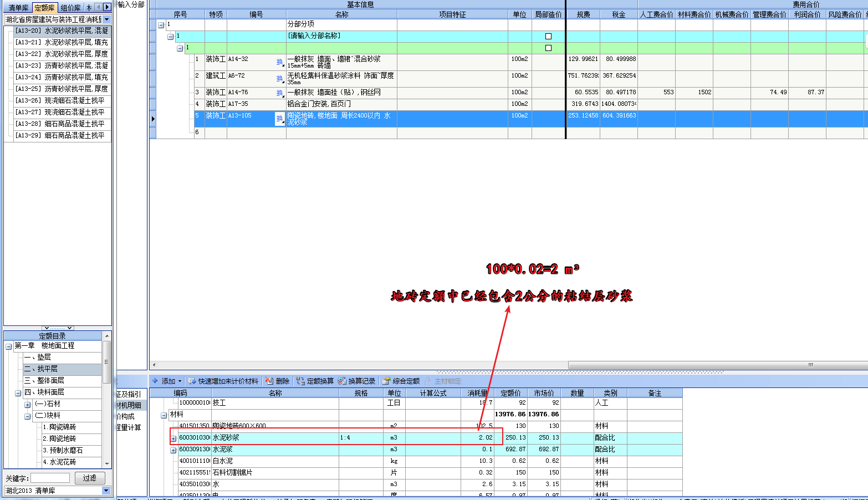Collapse the 四、块料面层 node
The height and width of the screenshot is (500, 868).
point(18,393)
